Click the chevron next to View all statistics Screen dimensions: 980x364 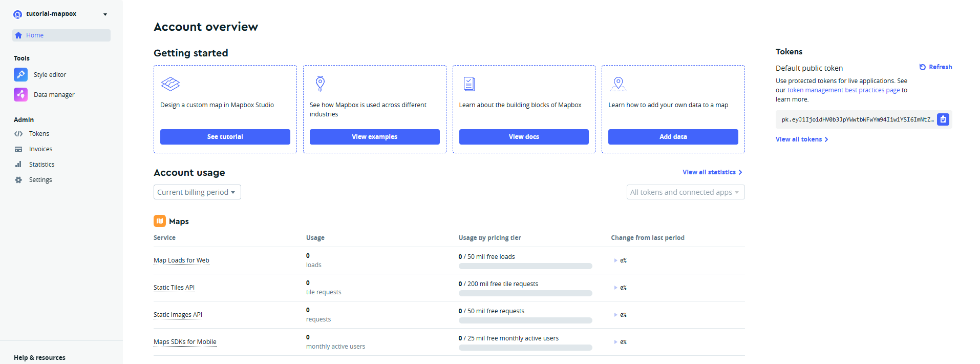(x=740, y=172)
